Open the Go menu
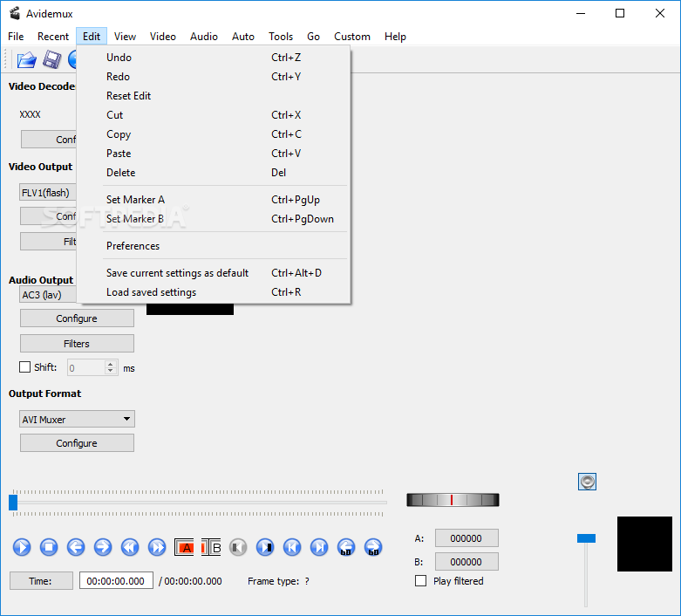This screenshot has height=616, width=681. pyautogui.click(x=313, y=37)
